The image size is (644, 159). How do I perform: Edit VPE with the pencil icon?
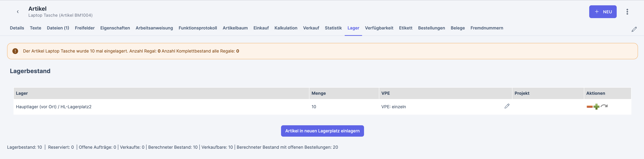507,106
